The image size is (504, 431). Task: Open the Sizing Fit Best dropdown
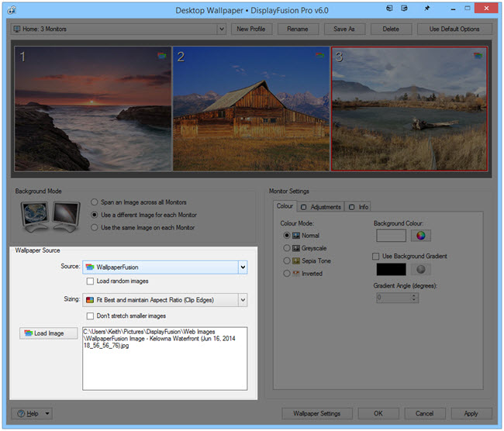(243, 300)
